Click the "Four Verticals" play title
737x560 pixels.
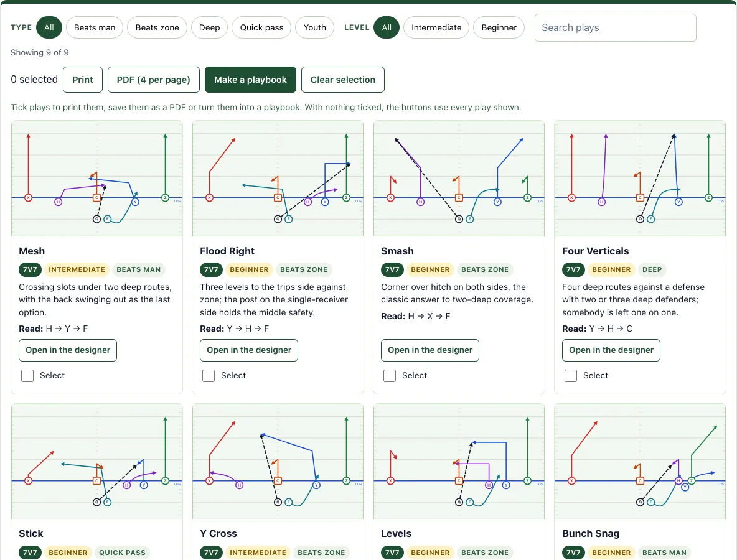pyautogui.click(x=596, y=251)
